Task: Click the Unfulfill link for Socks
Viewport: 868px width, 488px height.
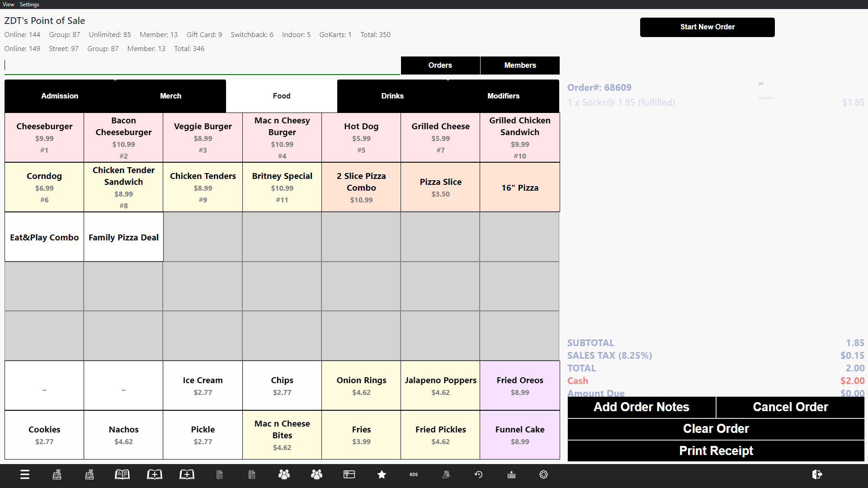Action: (x=766, y=98)
